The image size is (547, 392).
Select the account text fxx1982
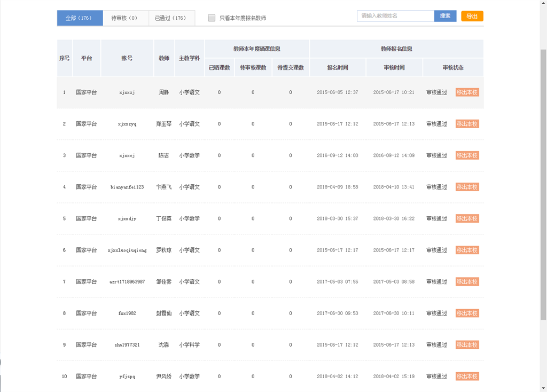coord(127,313)
